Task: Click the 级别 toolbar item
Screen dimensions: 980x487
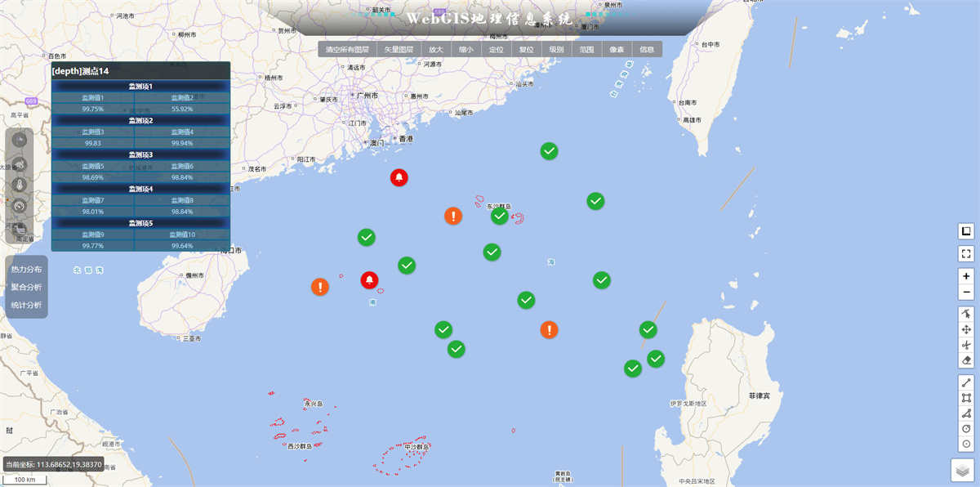Action: click(x=556, y=49)
